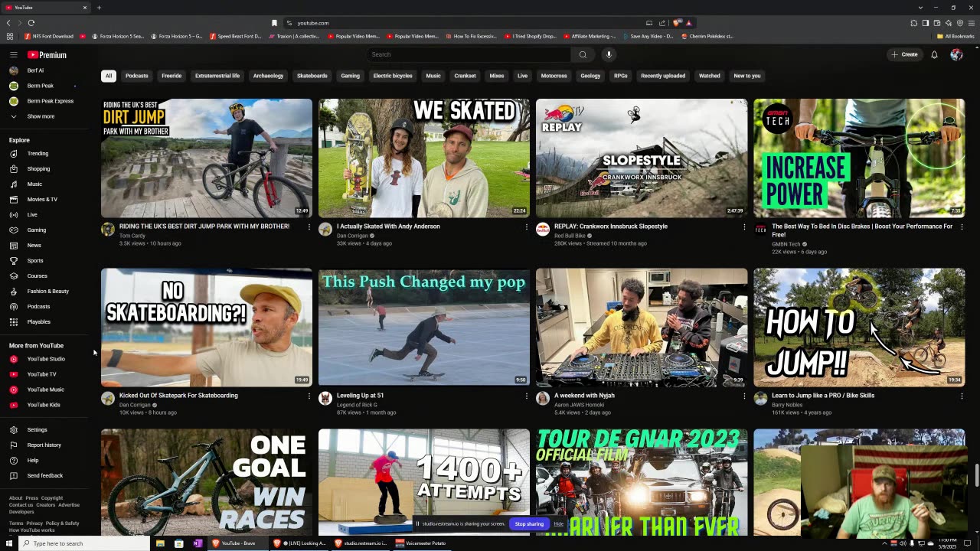Viewport: 980px width, 551px height.
Task: Click the YouTube search input field
Action: [x=469, y=54]
